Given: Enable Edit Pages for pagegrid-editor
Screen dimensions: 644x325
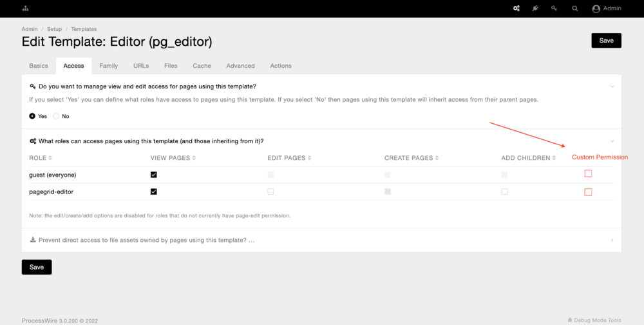Looking at the screenshot, I should [x=270, y=192].
